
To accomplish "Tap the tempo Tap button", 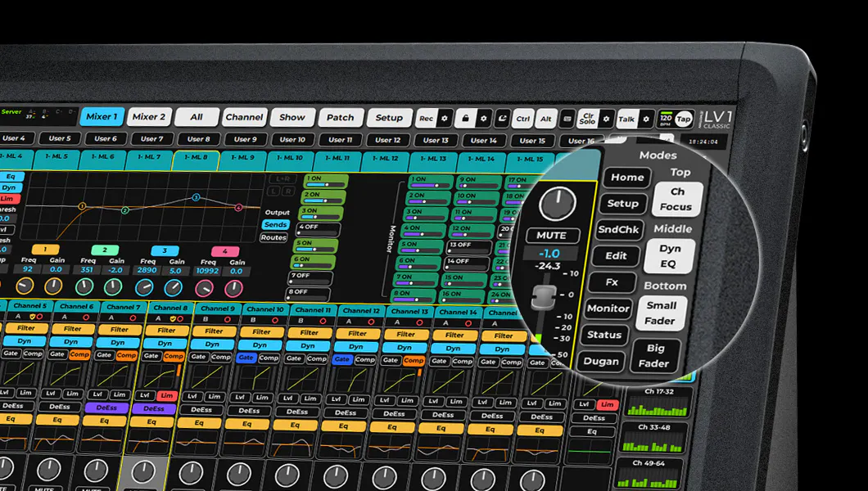I will pos(684,119).
